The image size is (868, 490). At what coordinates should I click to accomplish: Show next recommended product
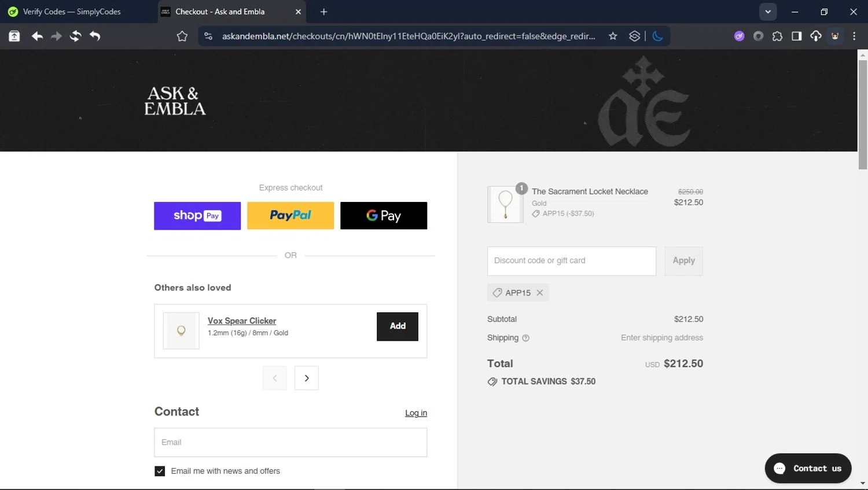pyautogui.click(x=307, y=378)
